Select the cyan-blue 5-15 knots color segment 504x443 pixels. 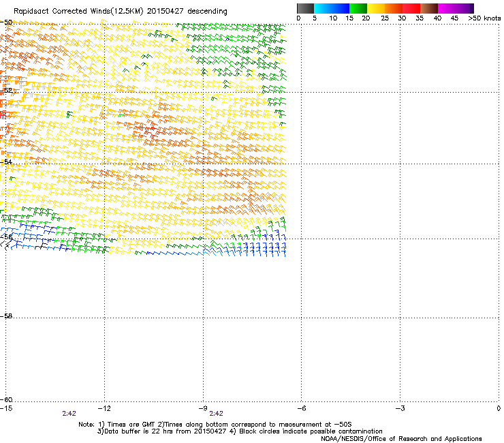coord(332,8)
